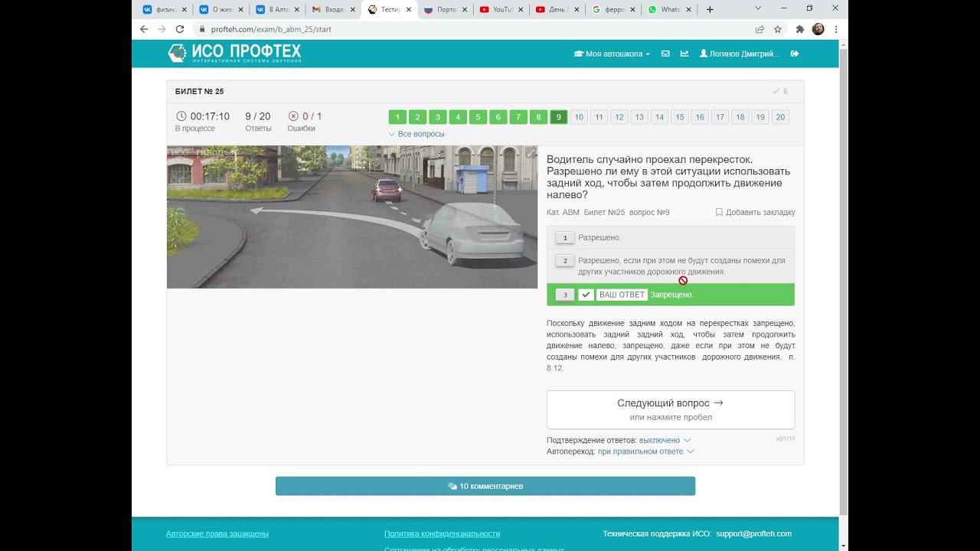Viewport: 980px width, 551px height.
Task: Click the share page icon in address bar
Action: tap(759, 29)
